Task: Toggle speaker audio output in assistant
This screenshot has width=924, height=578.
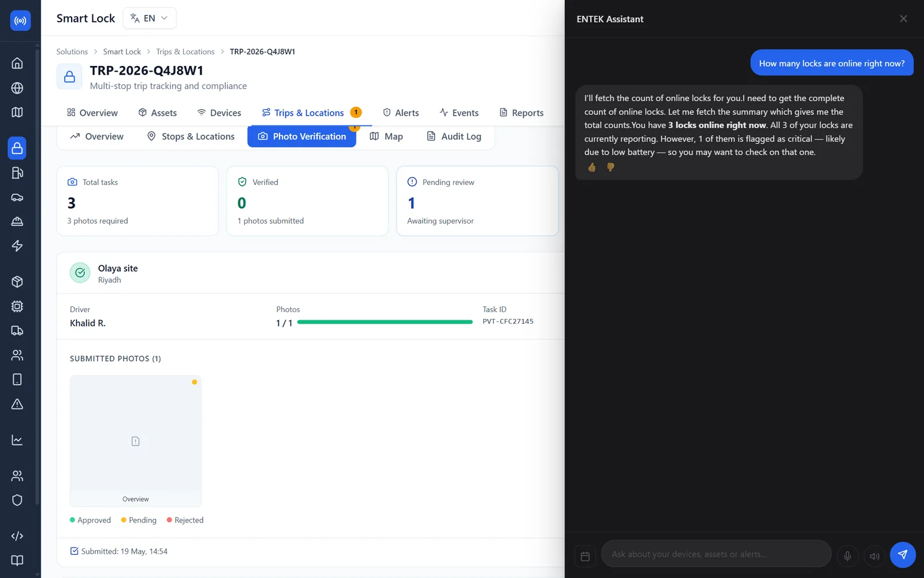Action: [875, 556]
